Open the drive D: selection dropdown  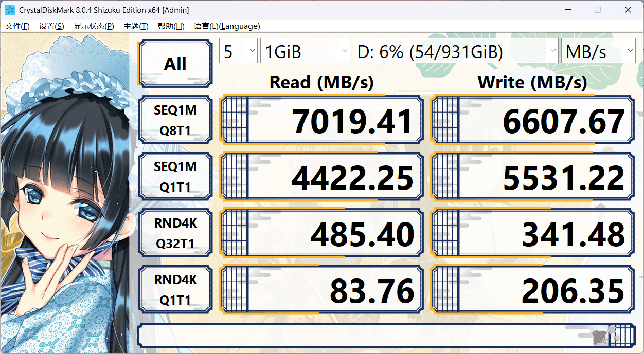coord(455,51)
